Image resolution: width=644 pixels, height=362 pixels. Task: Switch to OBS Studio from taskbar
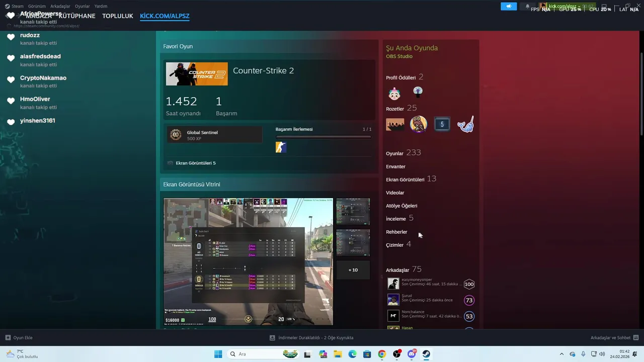[397, 354]
